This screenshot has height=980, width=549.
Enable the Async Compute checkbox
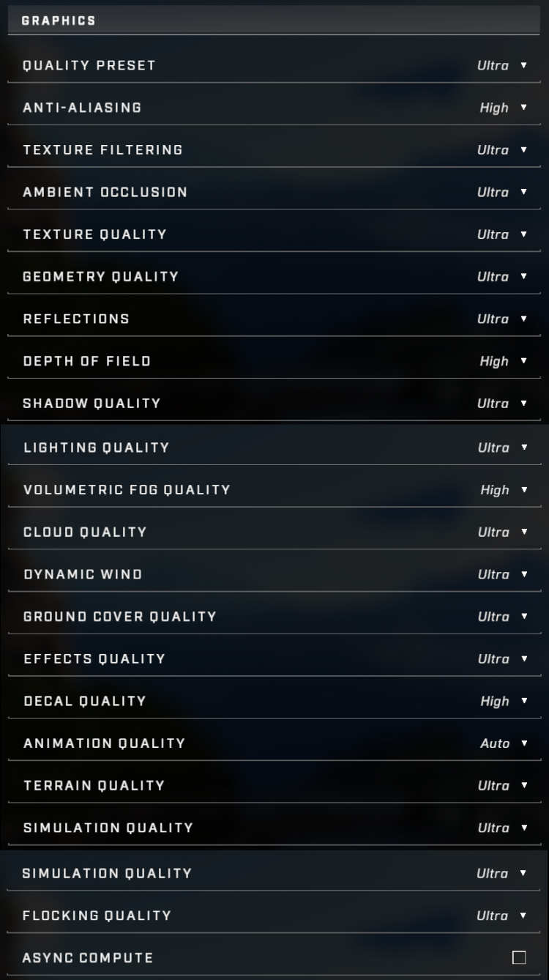point(519,957)
